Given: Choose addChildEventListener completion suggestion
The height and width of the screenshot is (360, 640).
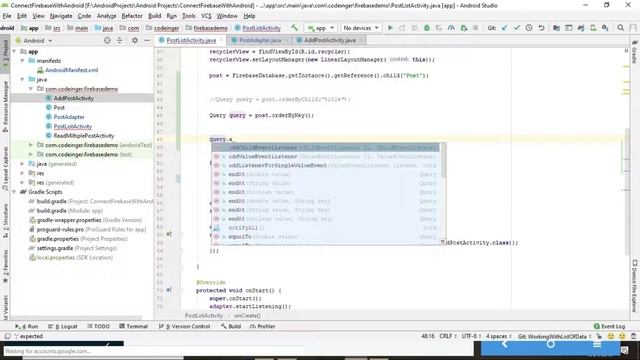Looking at the screenshot, I should pos(326,147).
